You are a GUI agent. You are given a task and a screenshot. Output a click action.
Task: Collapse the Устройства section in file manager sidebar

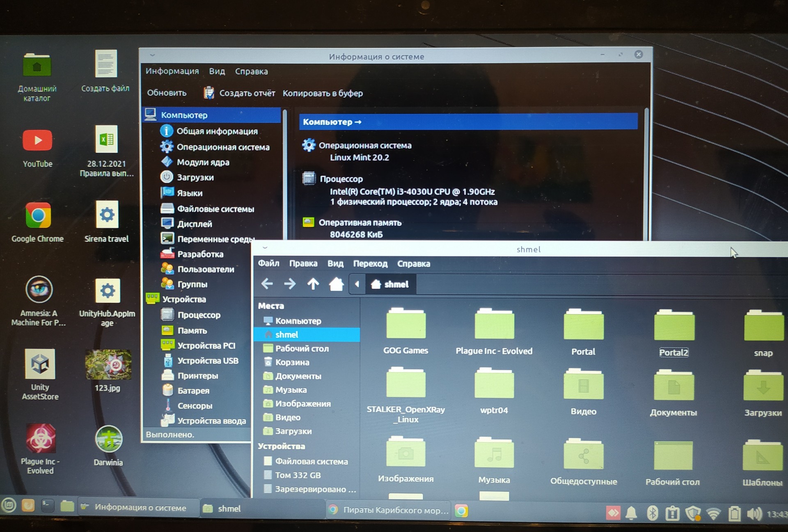click(281, 446)
